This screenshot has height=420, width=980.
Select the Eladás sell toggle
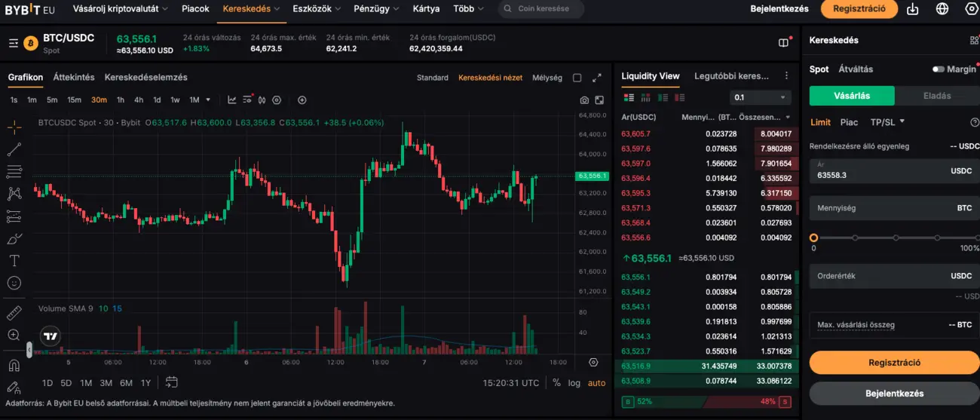pos(937,96)
